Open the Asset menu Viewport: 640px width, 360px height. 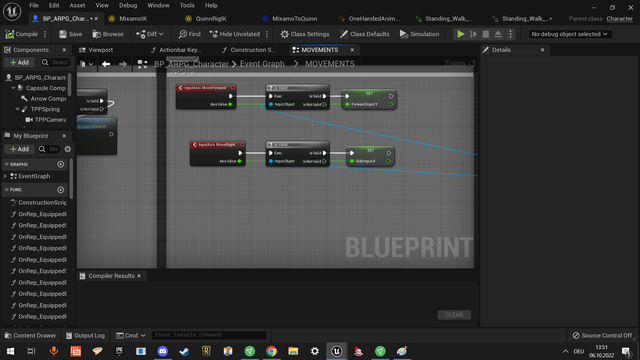pyautogui.click(x=77, y=5)
